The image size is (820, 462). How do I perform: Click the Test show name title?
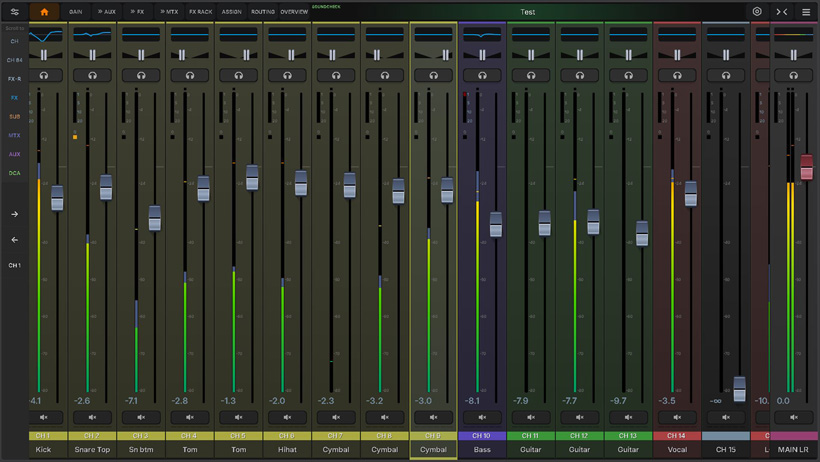point(527,12)
